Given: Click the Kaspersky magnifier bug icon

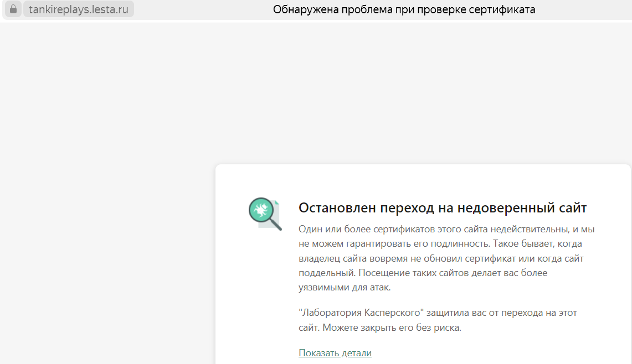Looking at the screenshot, I should coord(265,214).
